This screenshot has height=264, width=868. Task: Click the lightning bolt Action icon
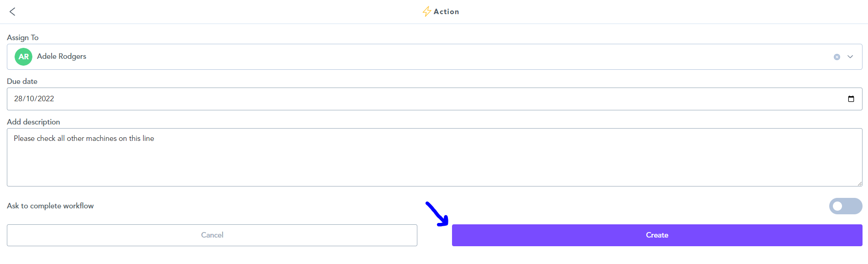coord(426,11)
